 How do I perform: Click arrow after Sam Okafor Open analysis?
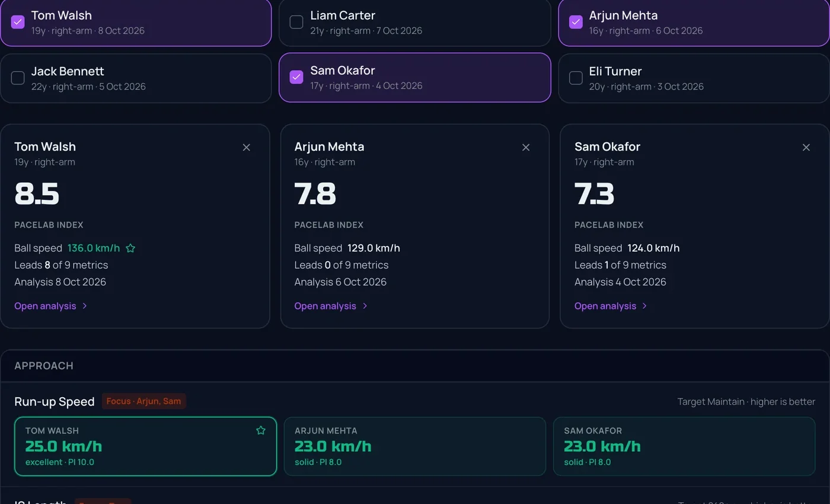pos(644,306)
